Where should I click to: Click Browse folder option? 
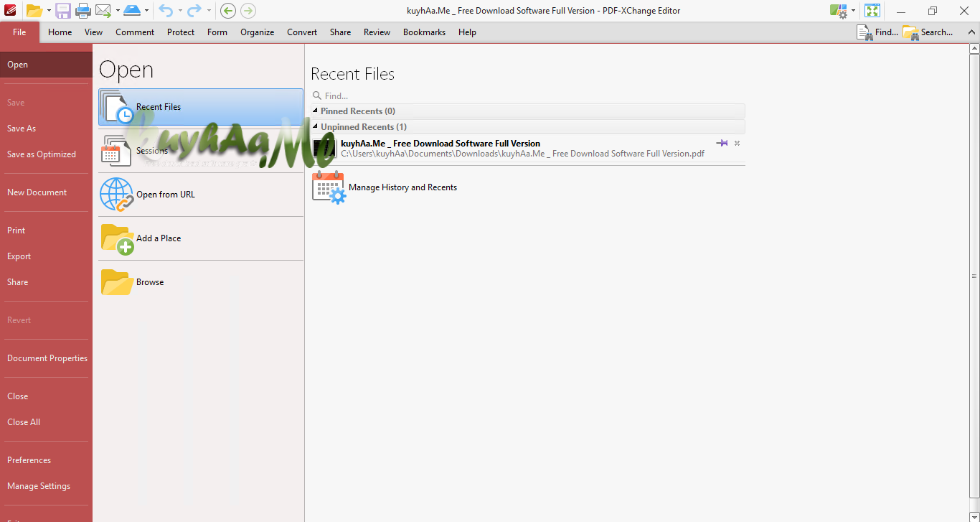[x=201, y=282]
